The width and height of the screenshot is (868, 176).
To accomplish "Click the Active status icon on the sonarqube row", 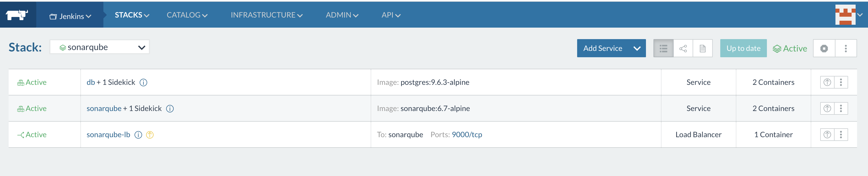I will pyautogui.click(x=20, y=109).
